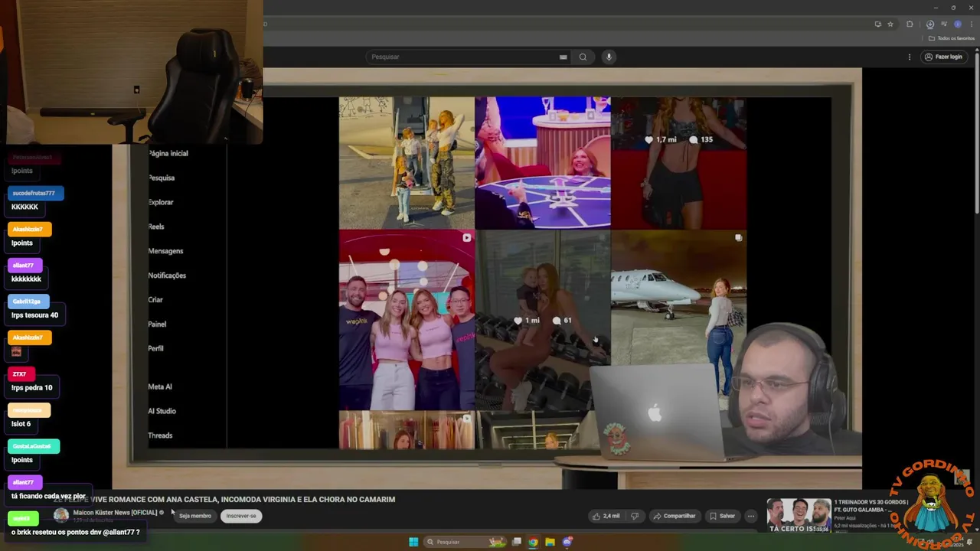Click Seja membro button
The width and height of the screenshot is (980, 551).
(x=195, y=516)
